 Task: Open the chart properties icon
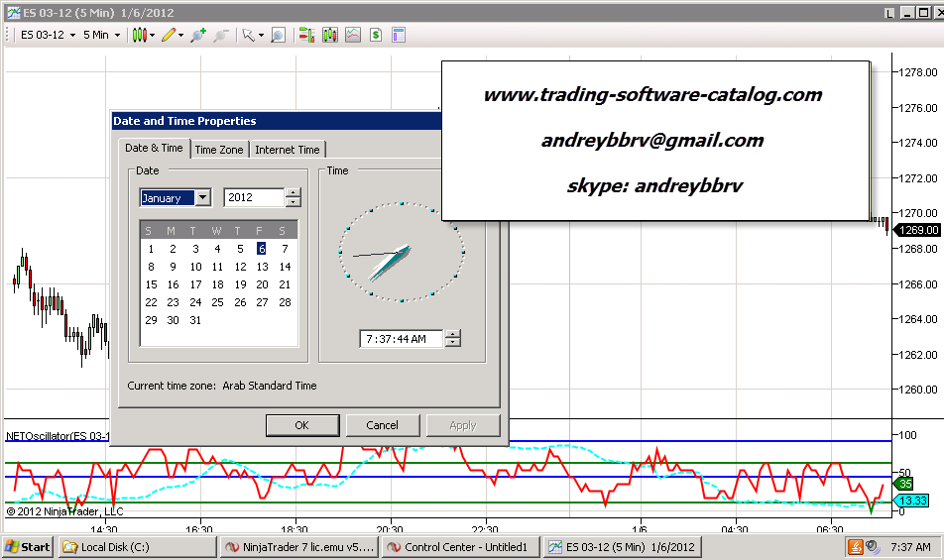tap(399, 35)
